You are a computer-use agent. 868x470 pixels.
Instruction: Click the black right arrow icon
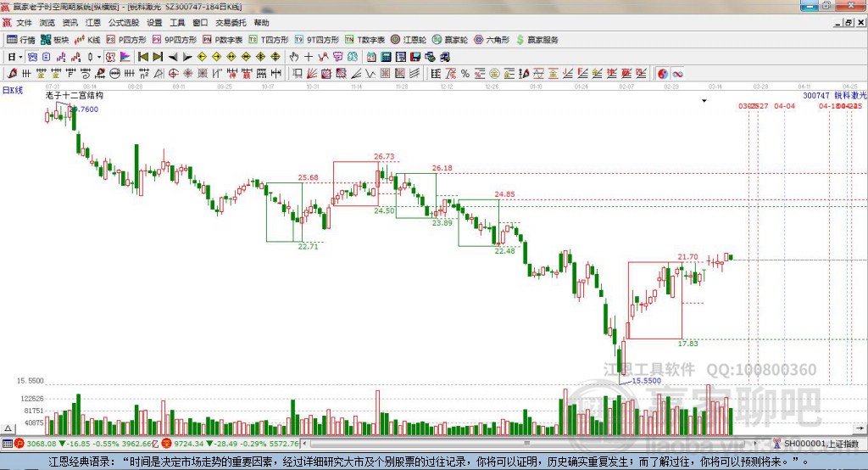click(x=187, y=57)
